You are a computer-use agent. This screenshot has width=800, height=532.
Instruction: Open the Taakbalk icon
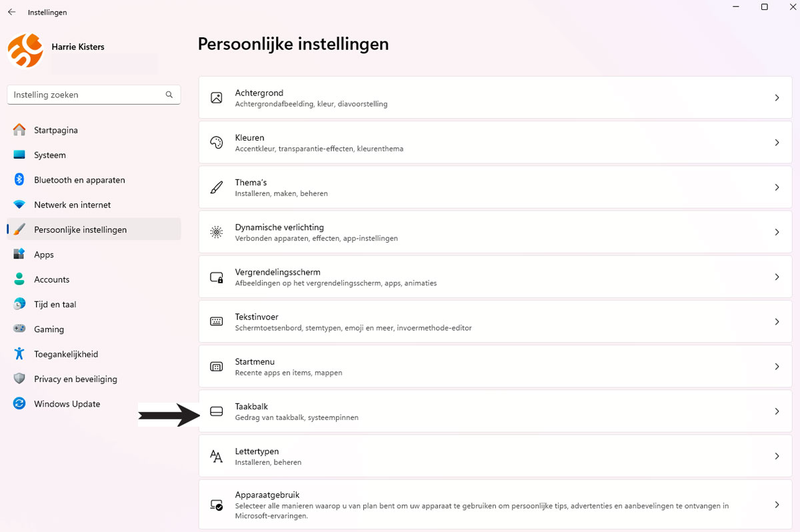click(216, 411)
